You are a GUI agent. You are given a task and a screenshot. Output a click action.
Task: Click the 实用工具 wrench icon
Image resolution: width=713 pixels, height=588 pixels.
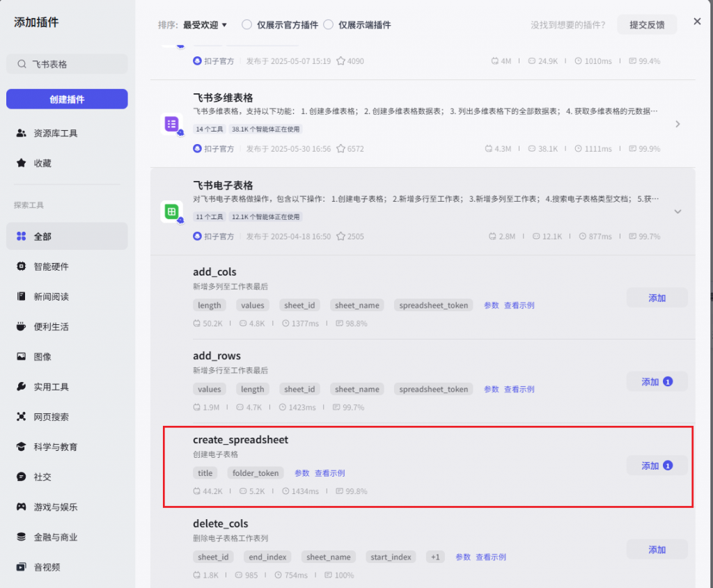(x=22, y=387)
